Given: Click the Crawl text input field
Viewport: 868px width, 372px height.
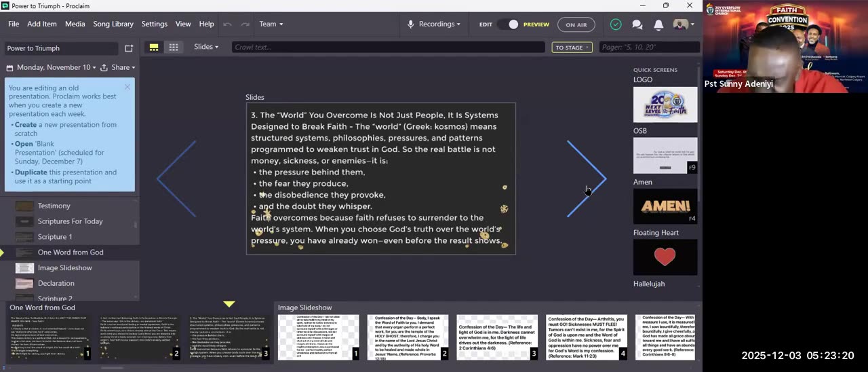Looking at the screenshot, I should (388, 47).
